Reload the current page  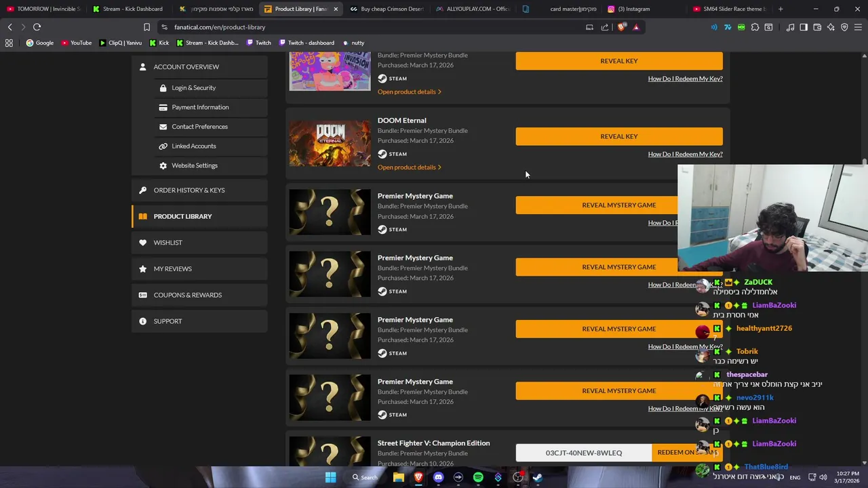tap(37, 27)
